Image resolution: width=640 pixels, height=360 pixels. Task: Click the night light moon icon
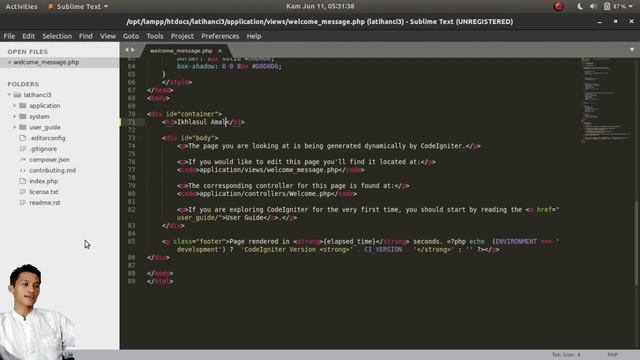[x=580, y=7]
